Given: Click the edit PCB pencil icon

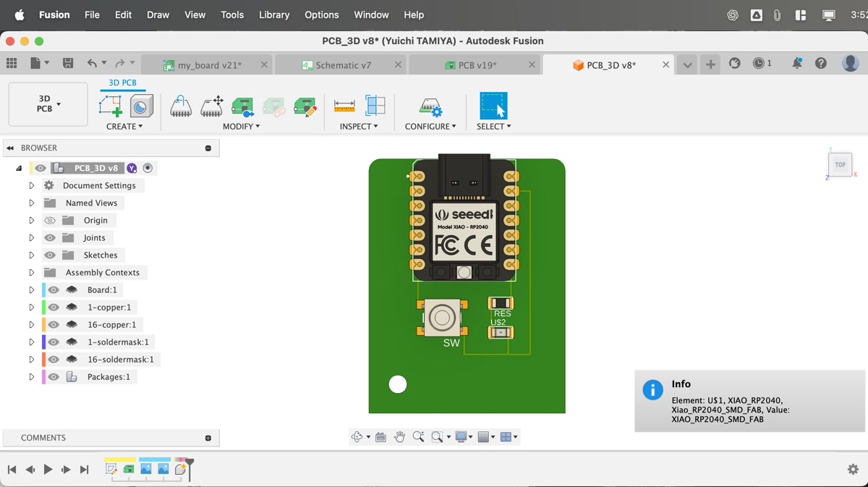Looking at the screenshot, I should click(305, 107).
